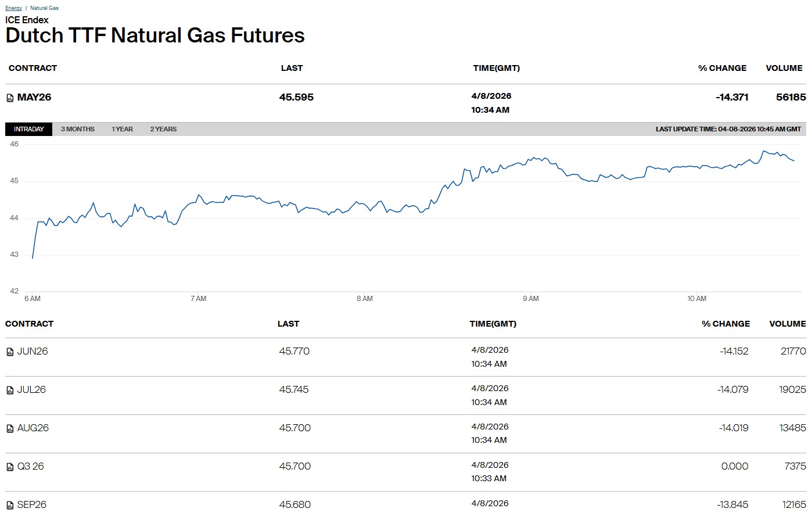
Task: Open the SEP26 contract label
Action: tap(32, 504)
